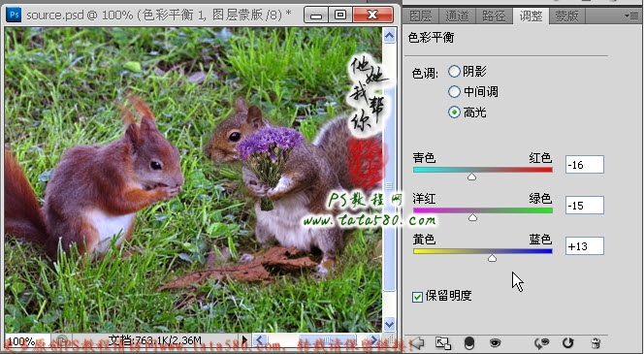644x354 pixels.
Task: Click the 黄色 slider label
Action: 424,240
